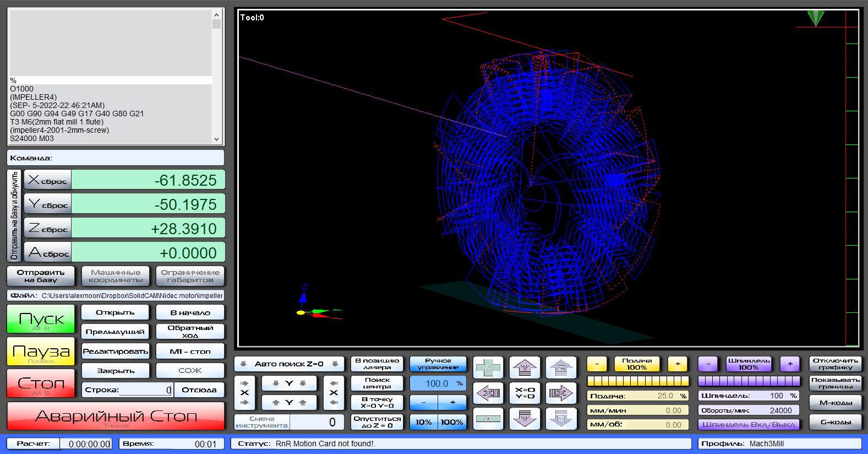The height and width of the screenshot is (454, 868).
Task: Increase feed rate with yellow plus button
Action: click(678, 364)
